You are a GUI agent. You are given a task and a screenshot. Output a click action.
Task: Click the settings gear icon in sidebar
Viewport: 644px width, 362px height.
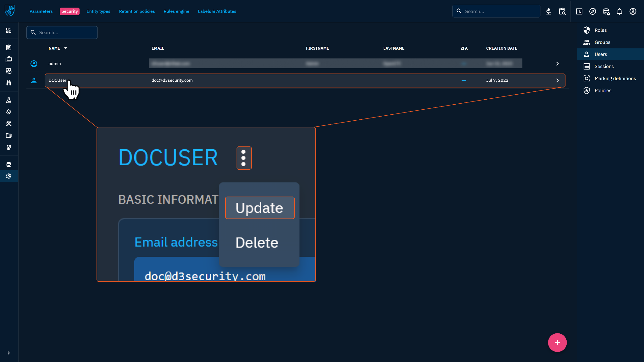9,176
